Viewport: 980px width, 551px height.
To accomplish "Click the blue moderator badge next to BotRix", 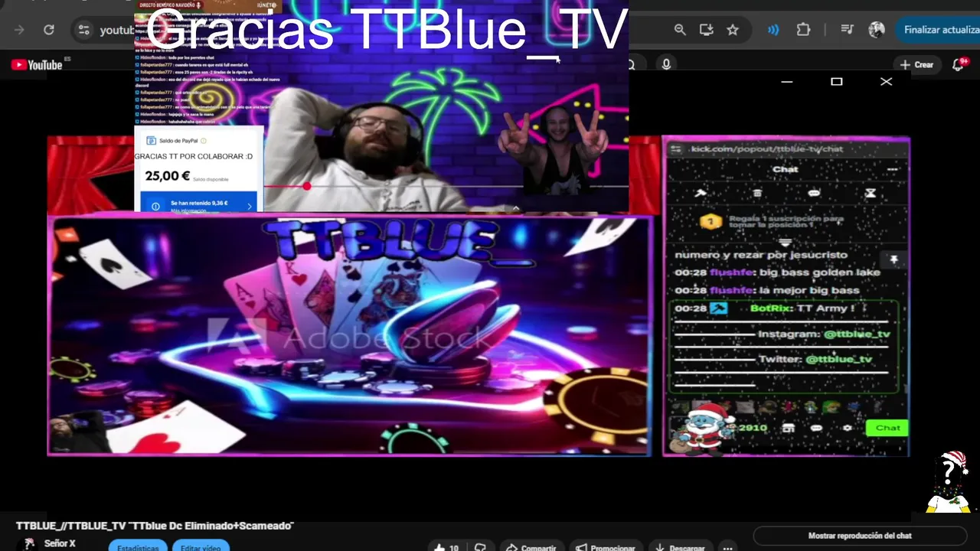I will click(718, 308).
